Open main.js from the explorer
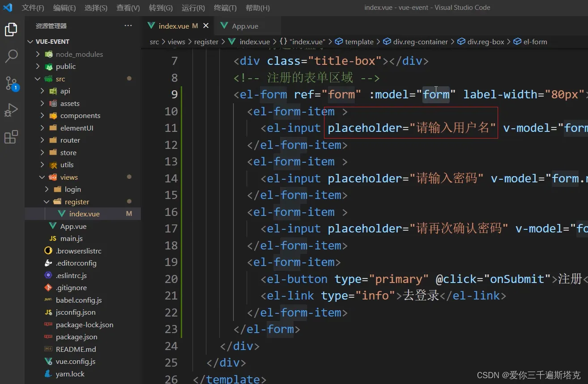 click(72, 239)
